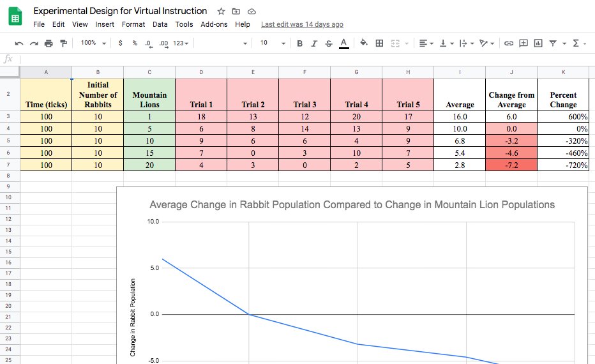Select column J header
This screenshot has height=364, width=595.
tap(511, 72)
